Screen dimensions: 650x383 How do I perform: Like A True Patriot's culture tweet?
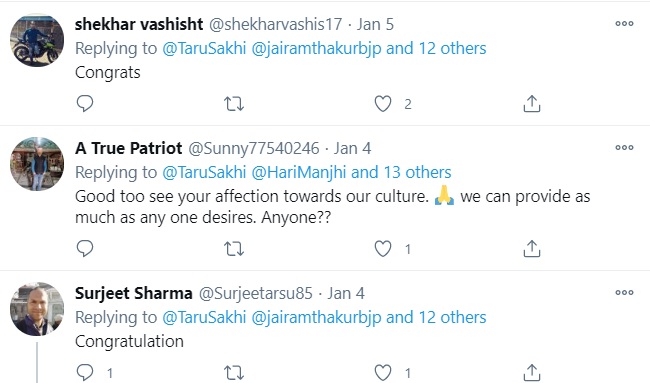[383, 249]
